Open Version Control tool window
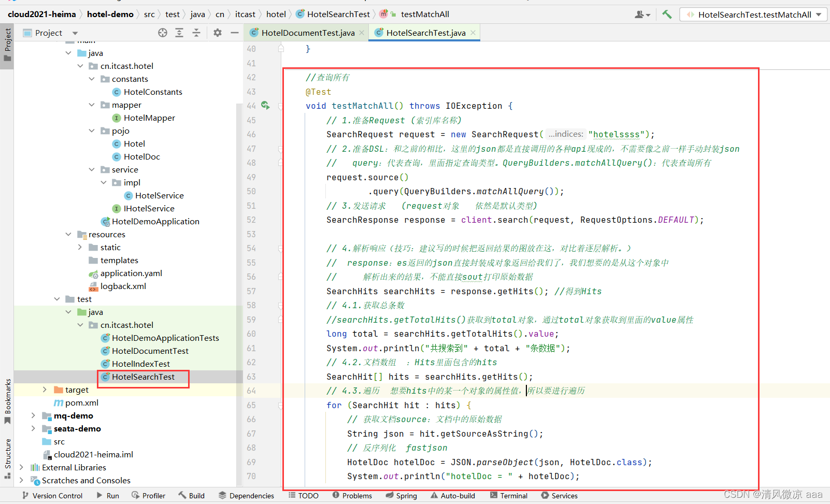Image resolution: width=830 pixels, height=504 pixels. coord(52,496)
